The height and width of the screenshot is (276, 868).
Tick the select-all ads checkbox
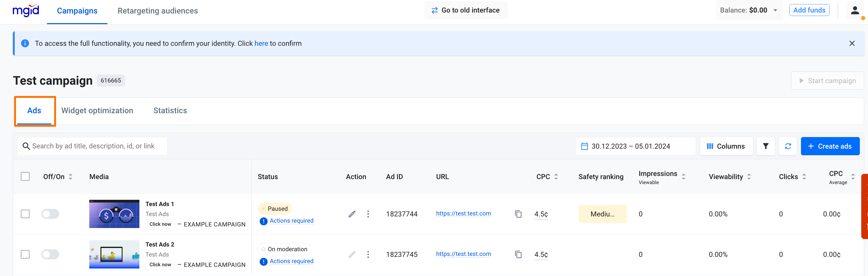point(25,177)
